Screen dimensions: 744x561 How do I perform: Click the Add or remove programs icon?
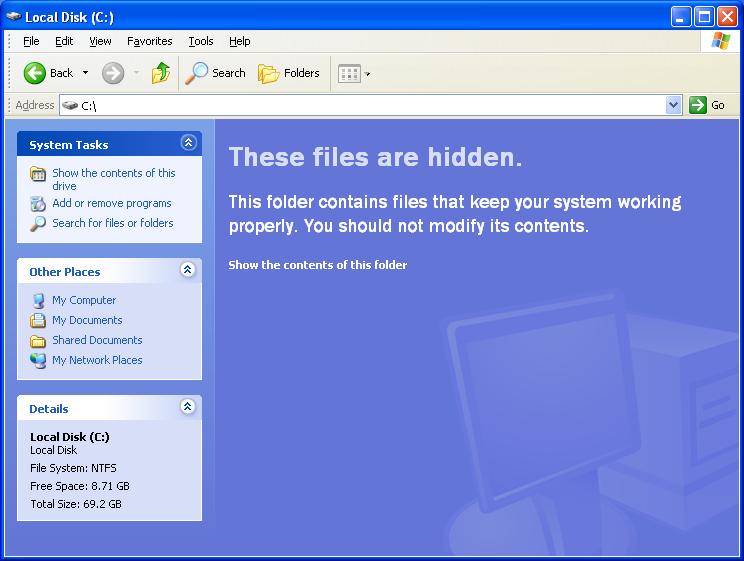(x=38, y=204)
